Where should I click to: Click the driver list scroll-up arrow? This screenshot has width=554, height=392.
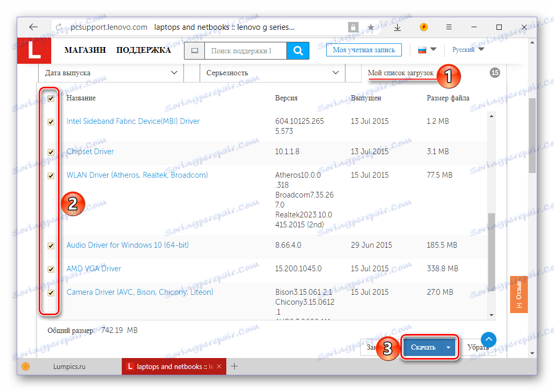(x=491, y=116)
